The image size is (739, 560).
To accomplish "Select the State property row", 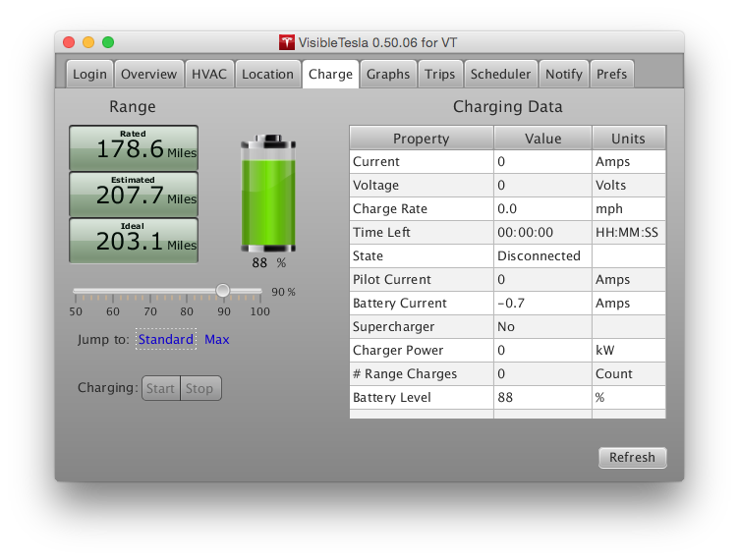I will tap(508, 255).
